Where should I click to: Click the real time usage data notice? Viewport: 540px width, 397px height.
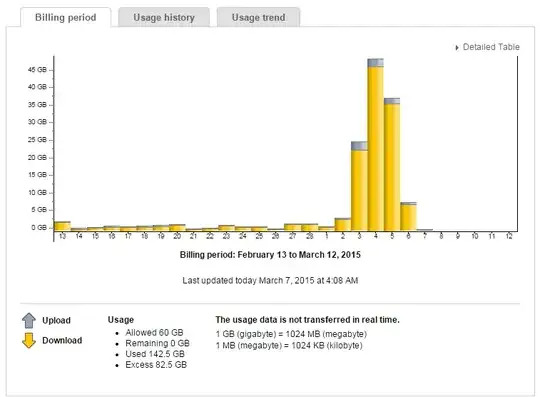[308, 320]
